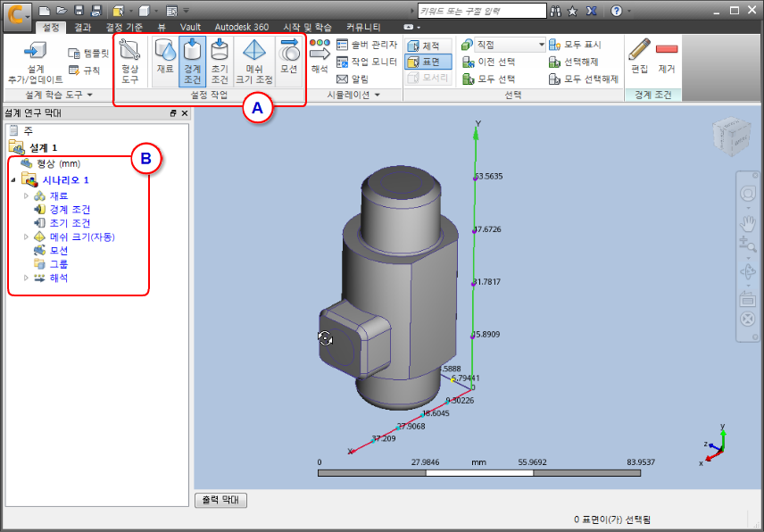Click the 출력 막대 button
This screenshot has height=532, width=764.
[221, 501]
